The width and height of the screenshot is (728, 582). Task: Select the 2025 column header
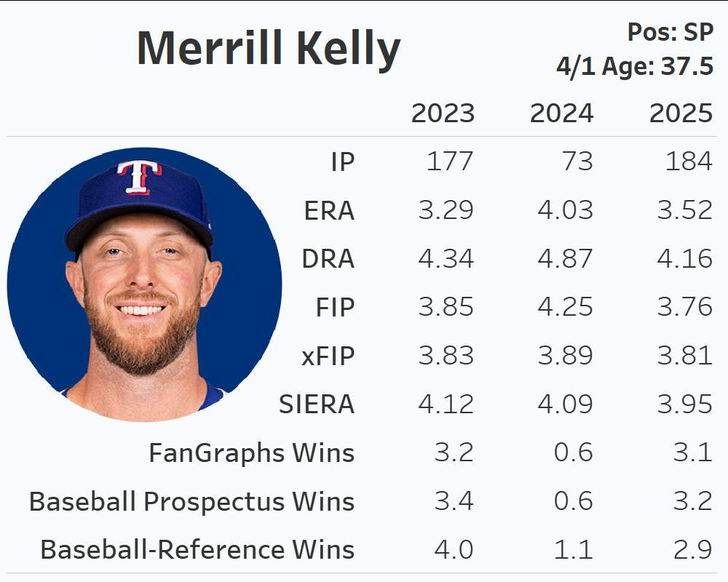pyautogui.click(x=681, y=113)
